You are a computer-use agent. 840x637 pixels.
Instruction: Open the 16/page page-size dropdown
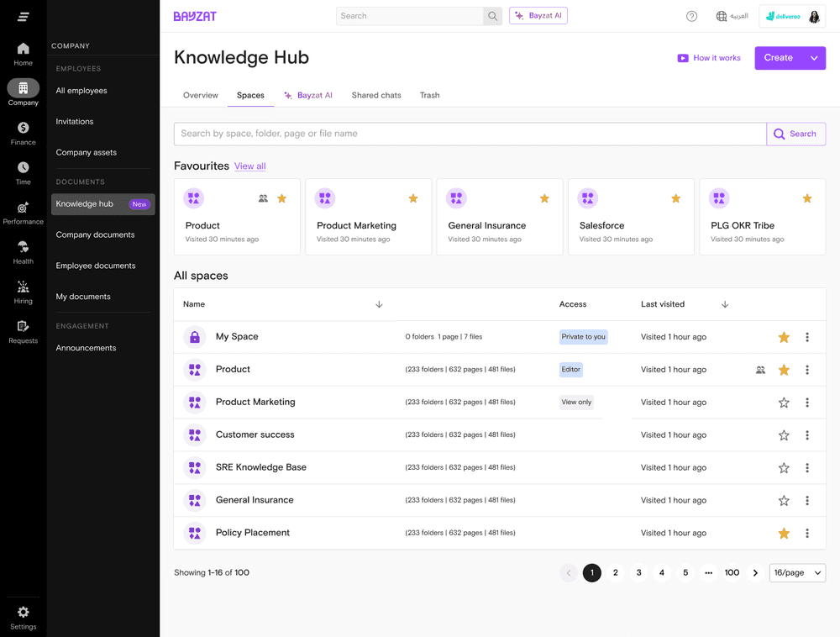coord(797,572)
